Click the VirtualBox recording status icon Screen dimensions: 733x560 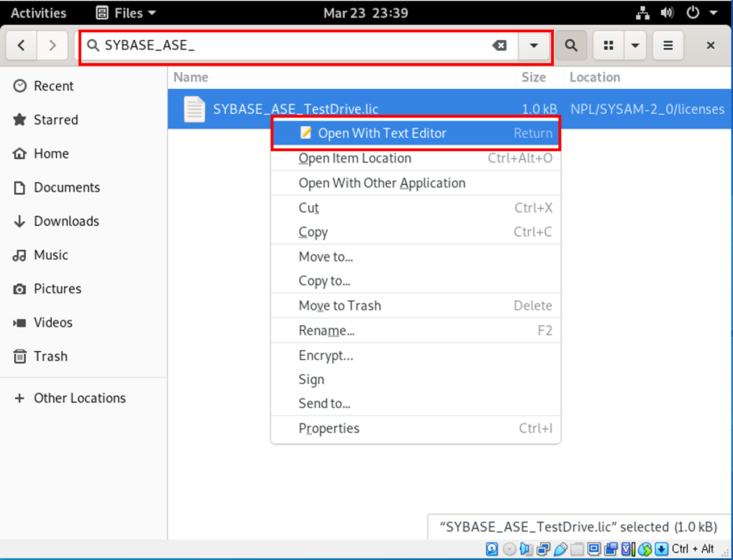point(611,549)
